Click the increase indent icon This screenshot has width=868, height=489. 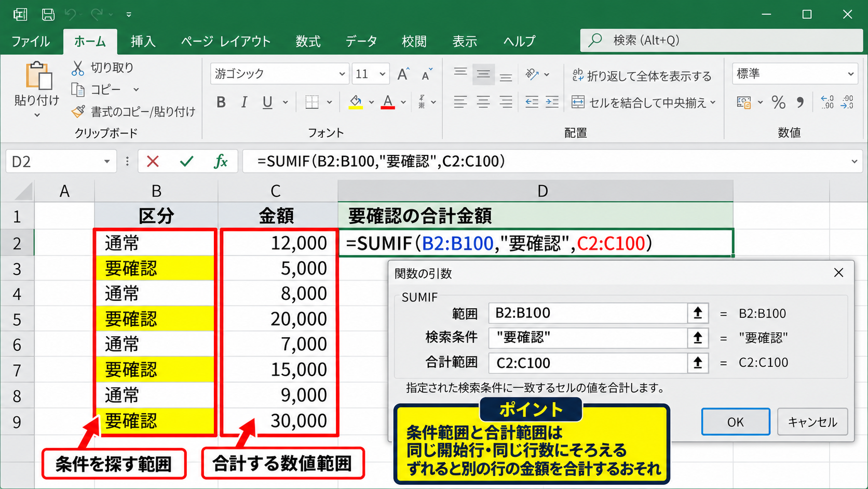pyautogui.click(x=552, y=102)
